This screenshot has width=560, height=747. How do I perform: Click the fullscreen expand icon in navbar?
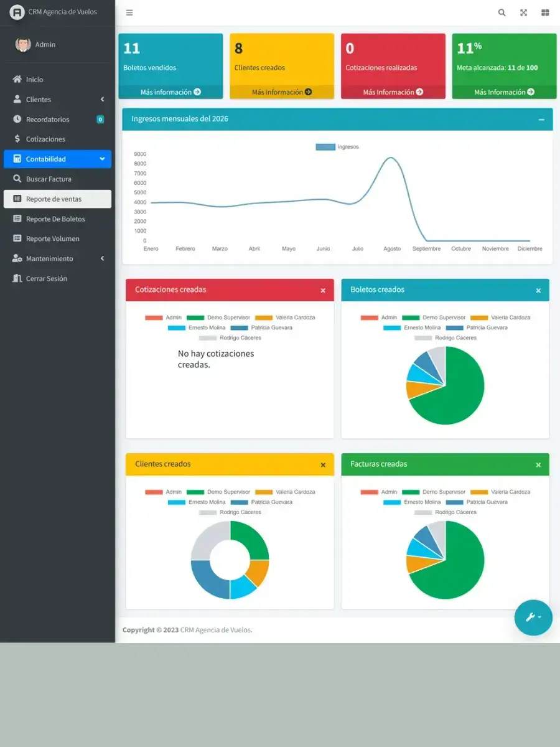pos(524,12)
